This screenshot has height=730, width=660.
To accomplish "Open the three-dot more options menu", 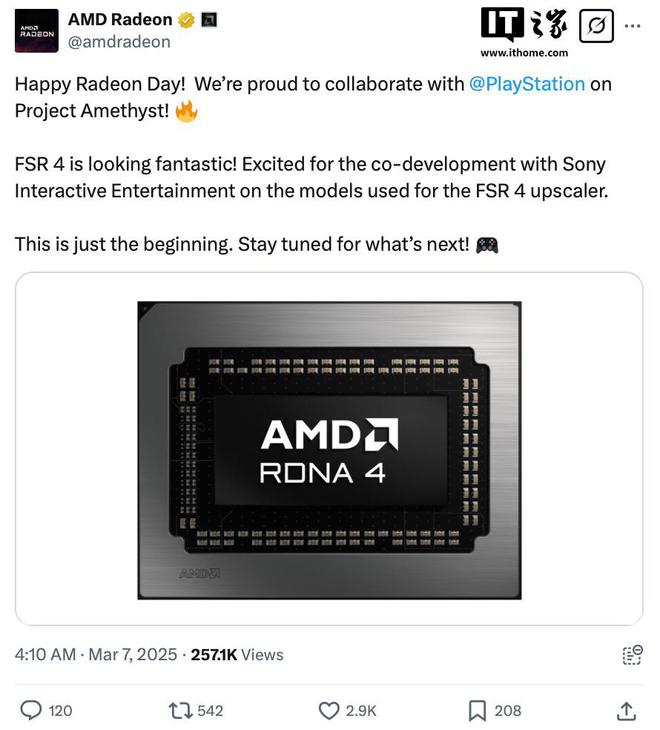I will pos(632,26).
